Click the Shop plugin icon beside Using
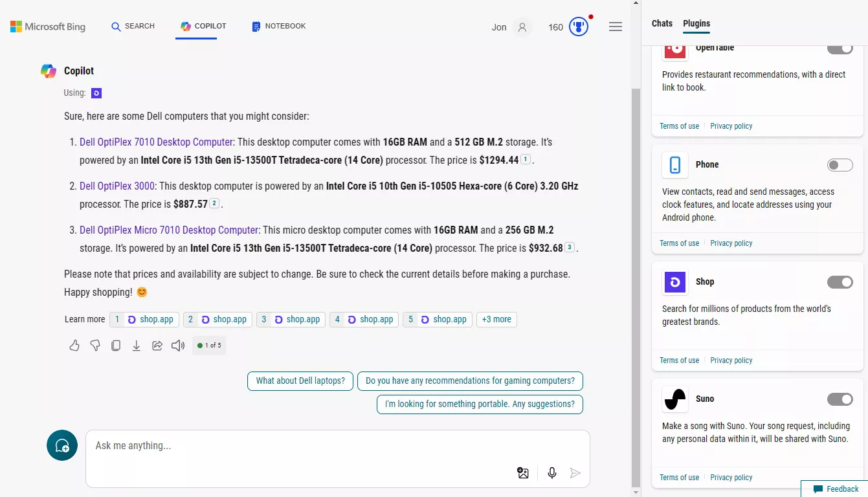Viewport: 868px width, 497px height. 96,93
